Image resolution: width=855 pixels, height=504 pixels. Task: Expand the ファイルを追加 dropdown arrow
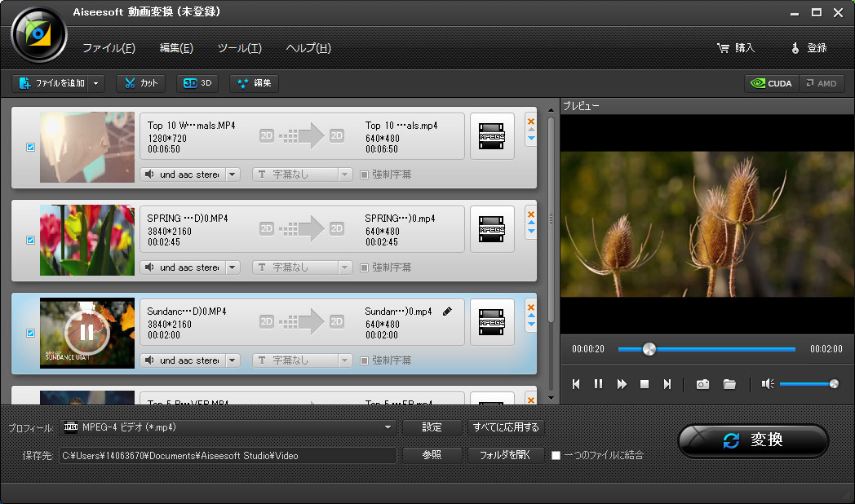point(96,83)
